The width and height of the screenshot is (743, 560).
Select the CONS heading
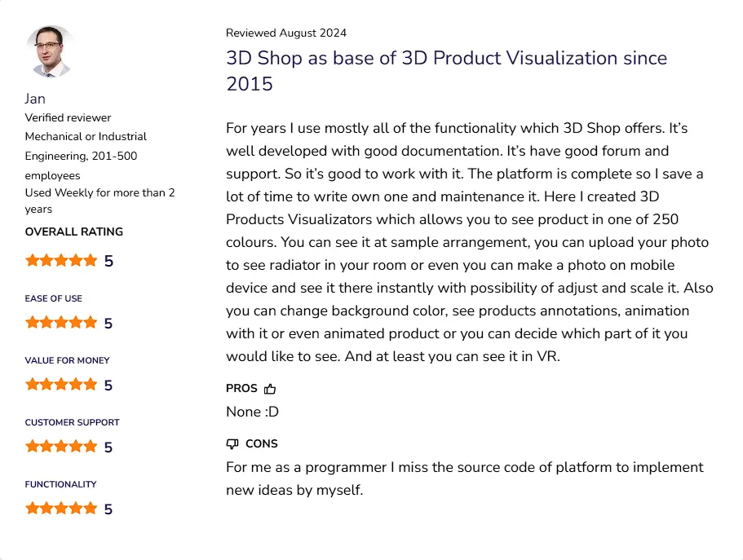262,444
